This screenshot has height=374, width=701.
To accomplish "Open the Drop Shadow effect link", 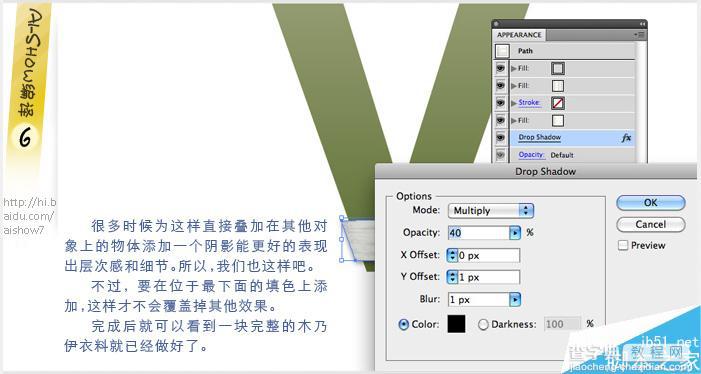I will 540,138.
